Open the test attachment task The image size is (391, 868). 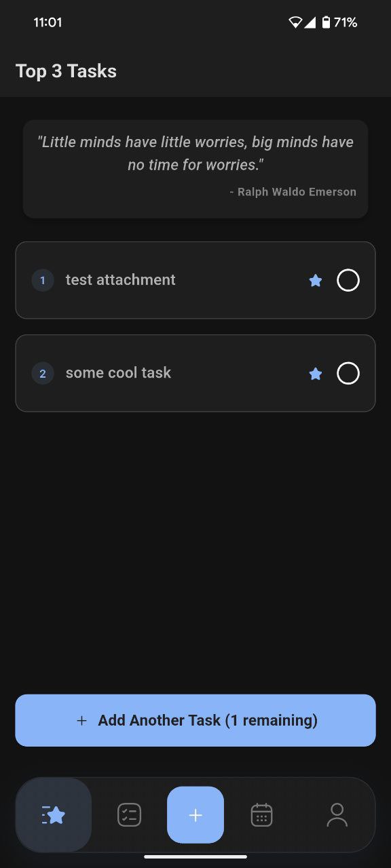click(195, 280)
